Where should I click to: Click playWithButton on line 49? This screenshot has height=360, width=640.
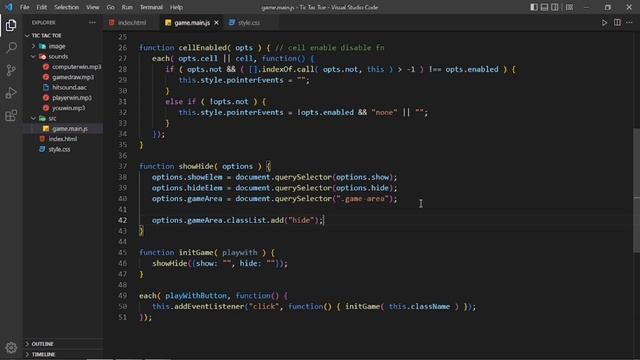point(196,296)
